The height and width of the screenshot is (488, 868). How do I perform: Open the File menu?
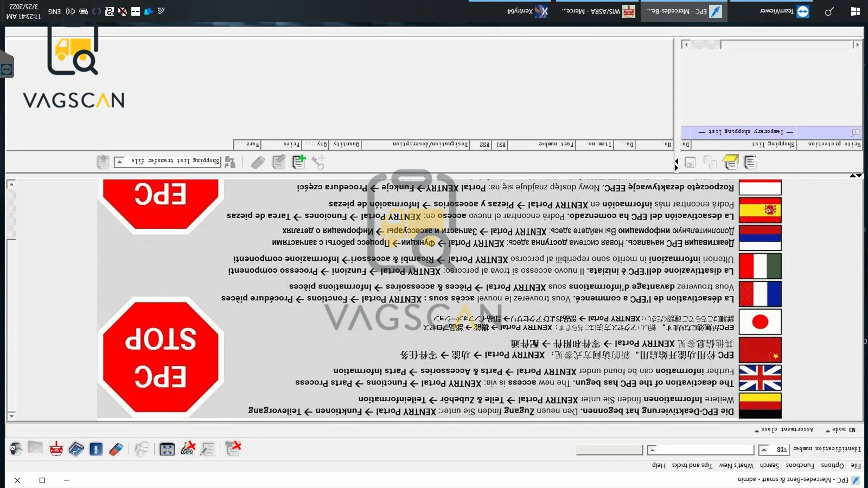[856, 465]
